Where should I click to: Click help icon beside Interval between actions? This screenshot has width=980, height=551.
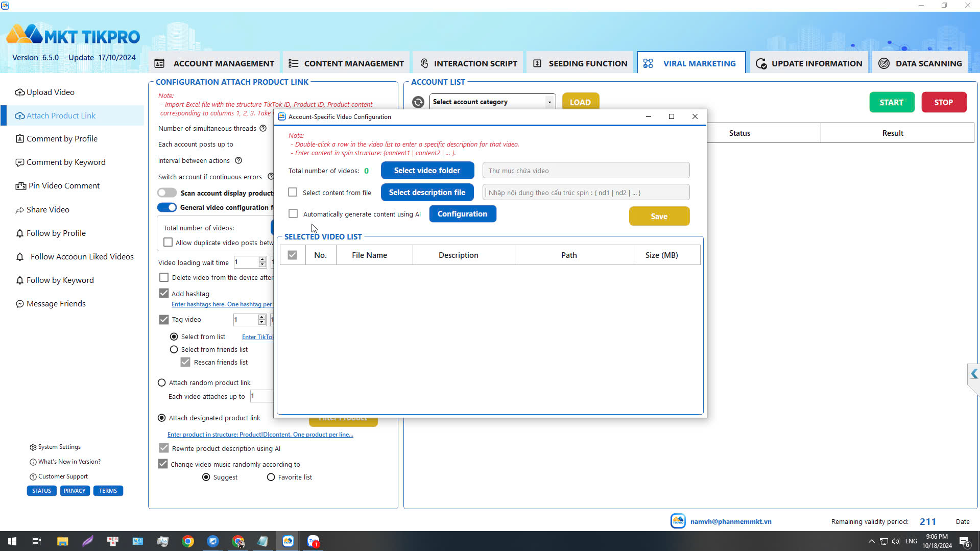click(238, 160)
